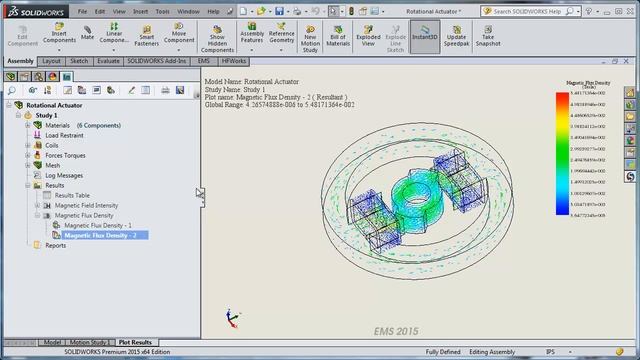Click the Exploded View tool

pyautogui.click(x=368, y=36)
